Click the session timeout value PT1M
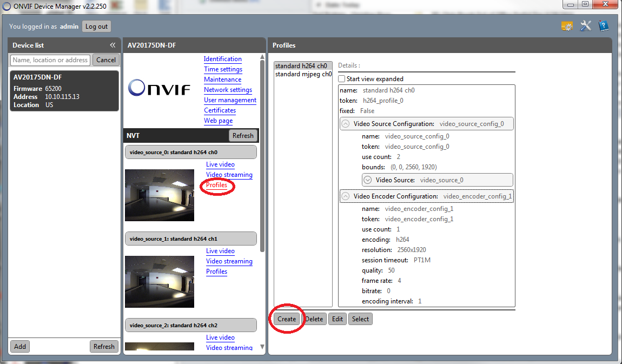The height and width of the screenshot is (364, 622). (x=422, y=260)
